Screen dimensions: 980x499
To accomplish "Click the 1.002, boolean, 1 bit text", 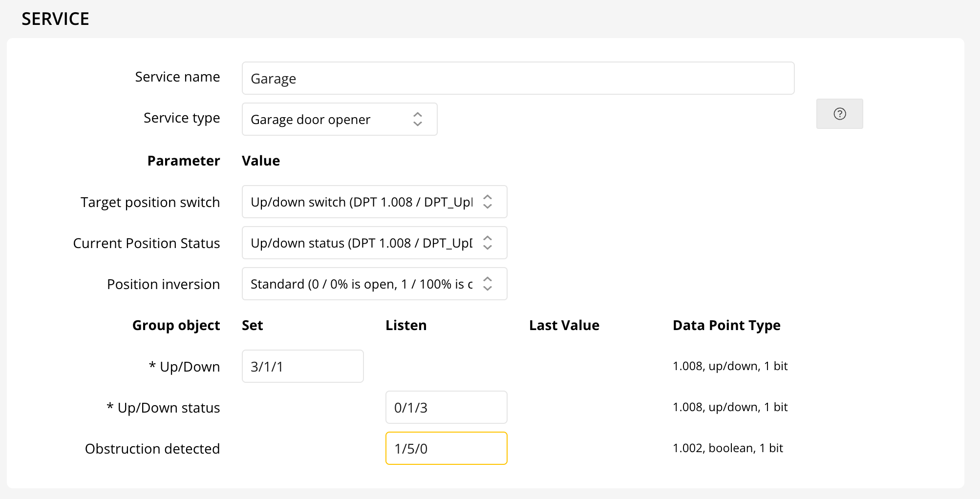I will point(727,448).
